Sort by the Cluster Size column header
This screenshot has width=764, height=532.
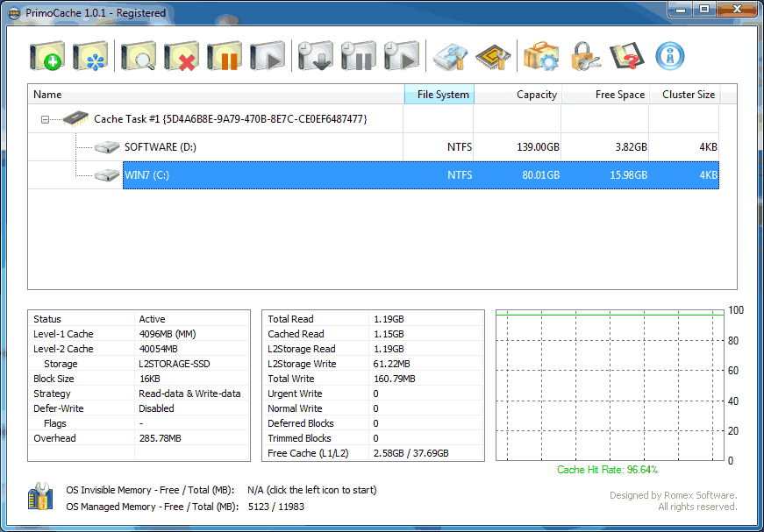685,95
